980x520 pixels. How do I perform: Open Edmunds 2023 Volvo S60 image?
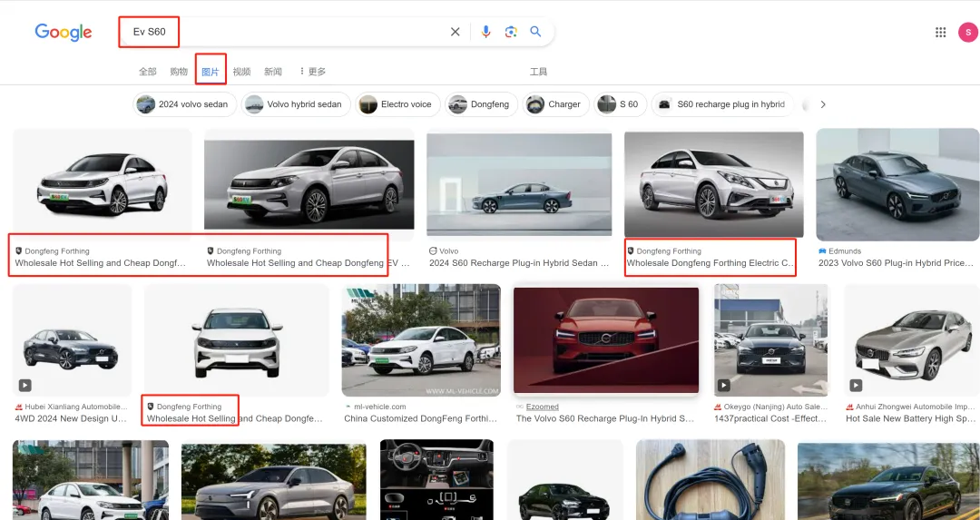click(897, 184)
